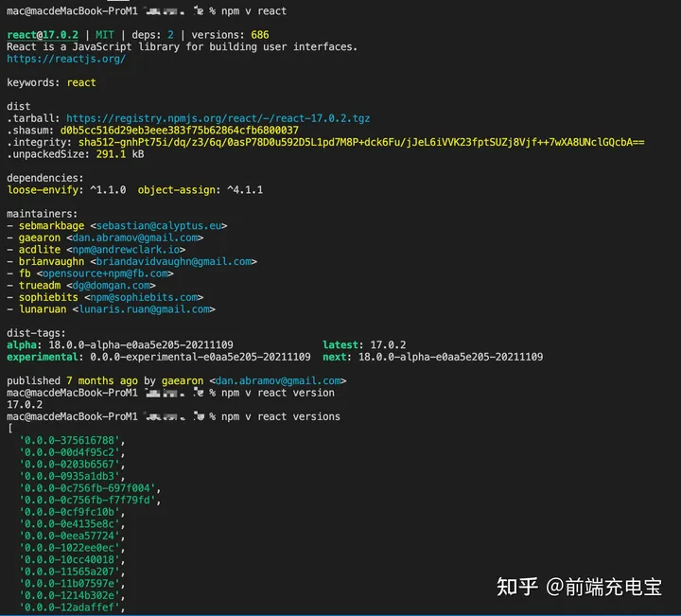Viewport: 681px width, 616px height.
Task: Click the deps count 2
Action: 170,35
